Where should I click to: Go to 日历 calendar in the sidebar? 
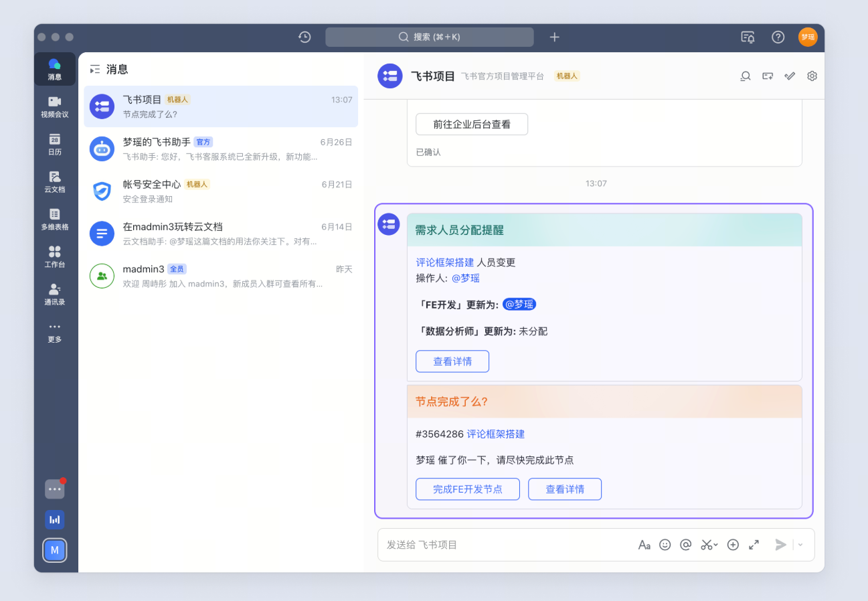(x=55, y=144)
